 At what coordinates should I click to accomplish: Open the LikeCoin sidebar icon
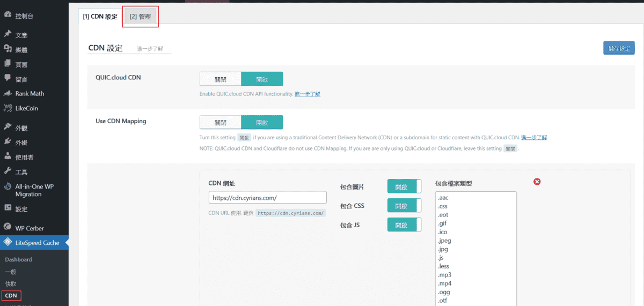pyautogui.click(x=8, y=108)
